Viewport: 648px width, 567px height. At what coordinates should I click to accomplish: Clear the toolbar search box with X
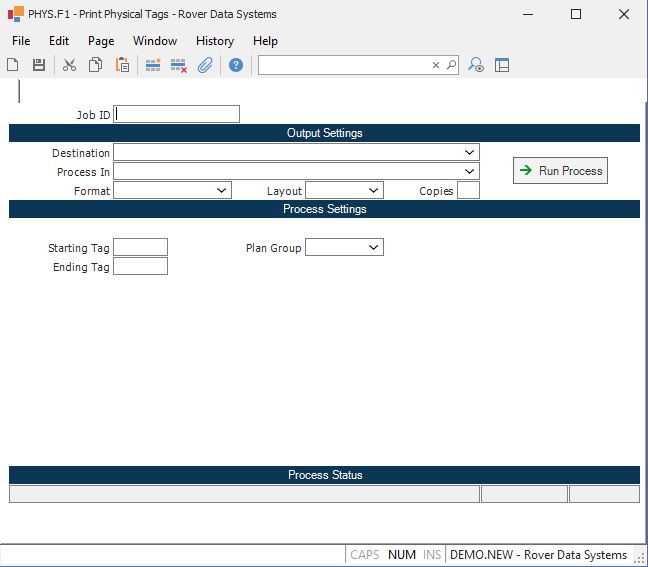coord(436,65)
